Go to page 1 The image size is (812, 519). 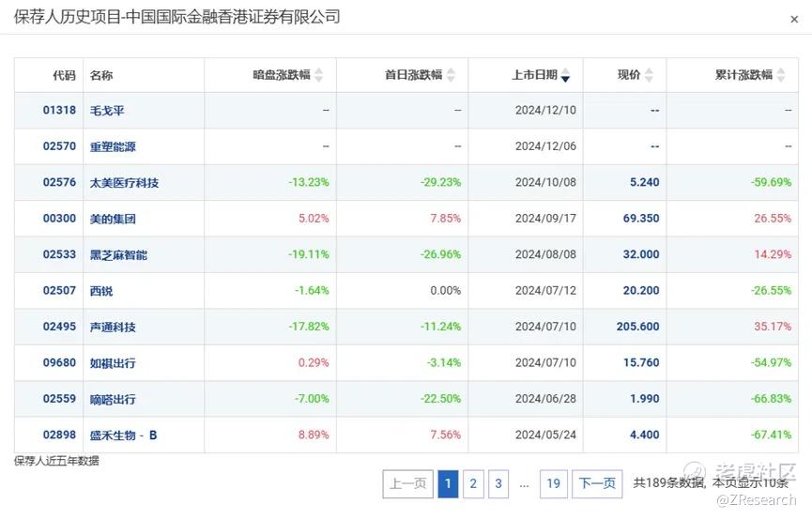tap(448, 483)
